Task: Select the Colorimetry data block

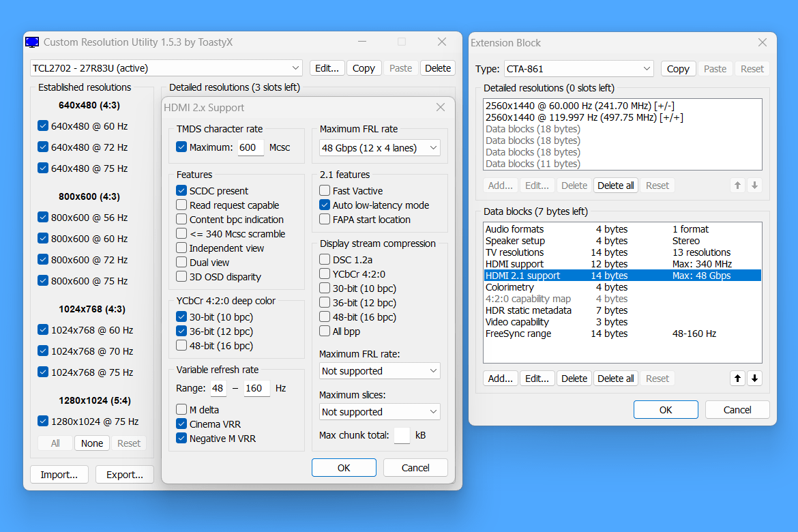Action: (x=509, y=287)
